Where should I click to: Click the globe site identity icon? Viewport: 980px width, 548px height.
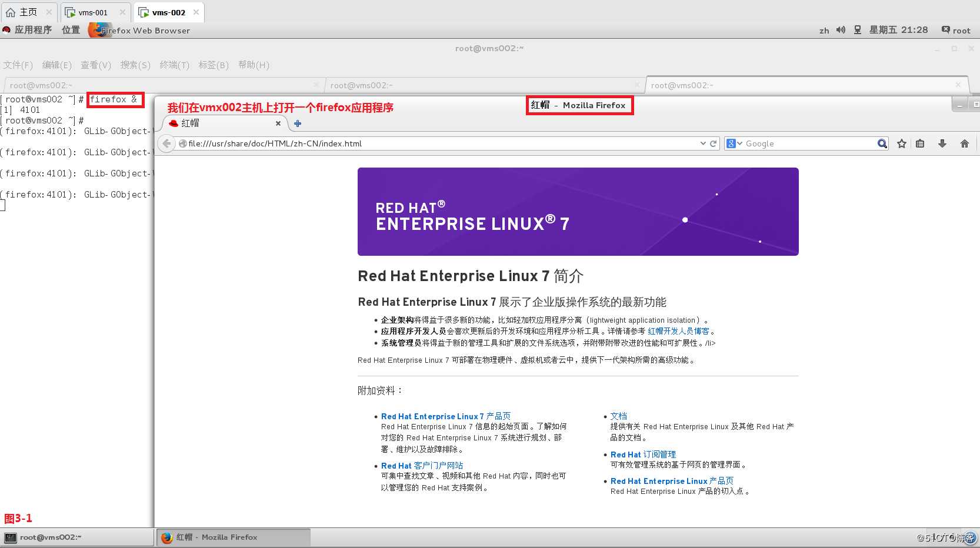[182, 143]
